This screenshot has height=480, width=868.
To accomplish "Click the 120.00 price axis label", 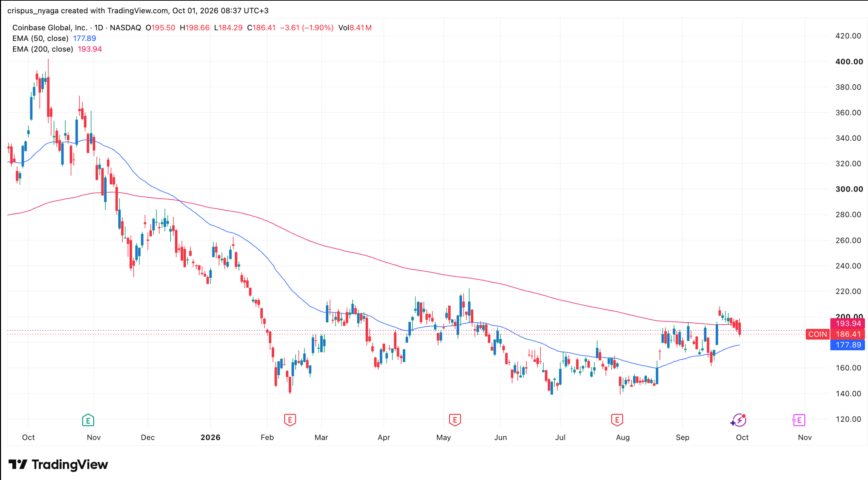I will pos(848,419).
